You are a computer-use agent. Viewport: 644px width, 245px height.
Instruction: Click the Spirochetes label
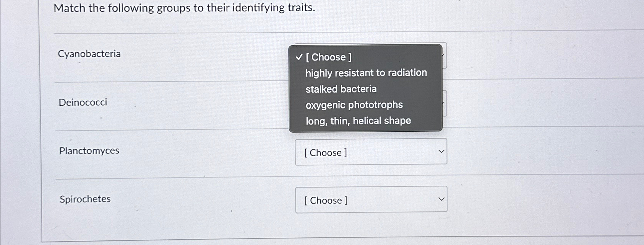pyautogui.click(x=85, y=199)
